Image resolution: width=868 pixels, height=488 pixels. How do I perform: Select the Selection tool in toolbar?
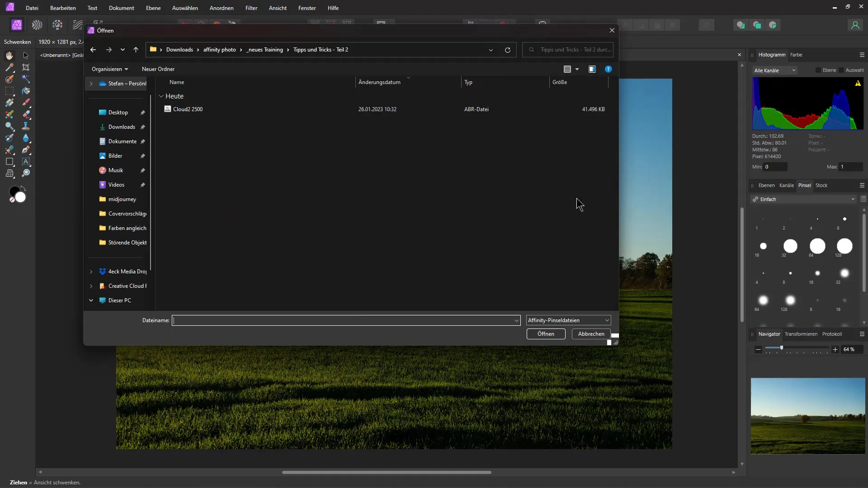click(x=26, y=56)
